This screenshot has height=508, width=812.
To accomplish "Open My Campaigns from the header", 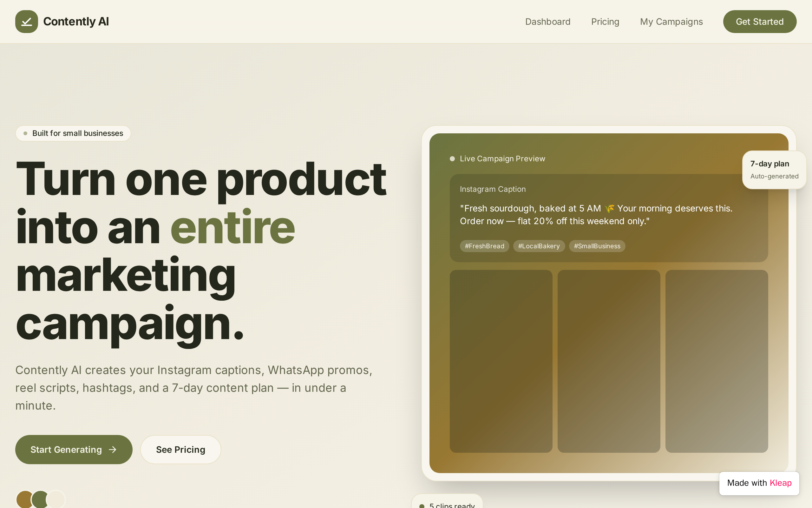I will (x=671, y=22).
